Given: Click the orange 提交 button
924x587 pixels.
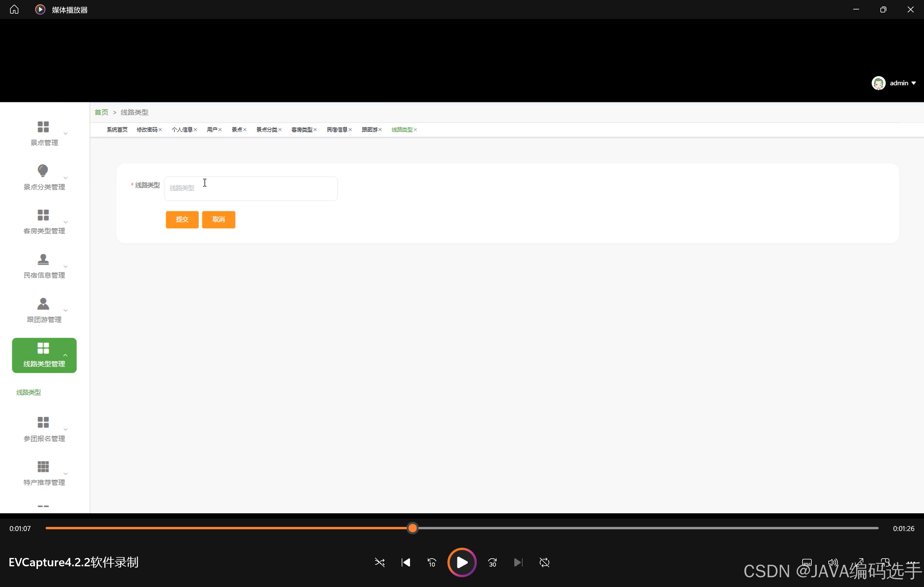Looking at the screenshot, I should pyautogui.click(x=182, y=219).
